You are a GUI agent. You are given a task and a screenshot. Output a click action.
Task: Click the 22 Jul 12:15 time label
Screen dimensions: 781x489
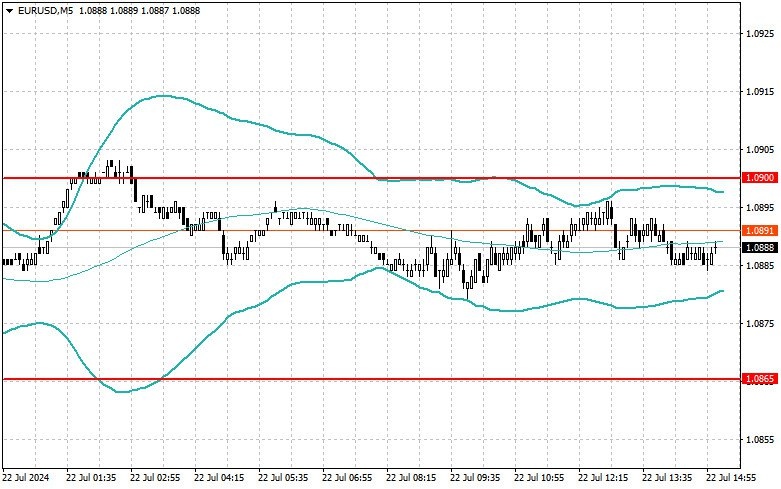pos(603,478)
